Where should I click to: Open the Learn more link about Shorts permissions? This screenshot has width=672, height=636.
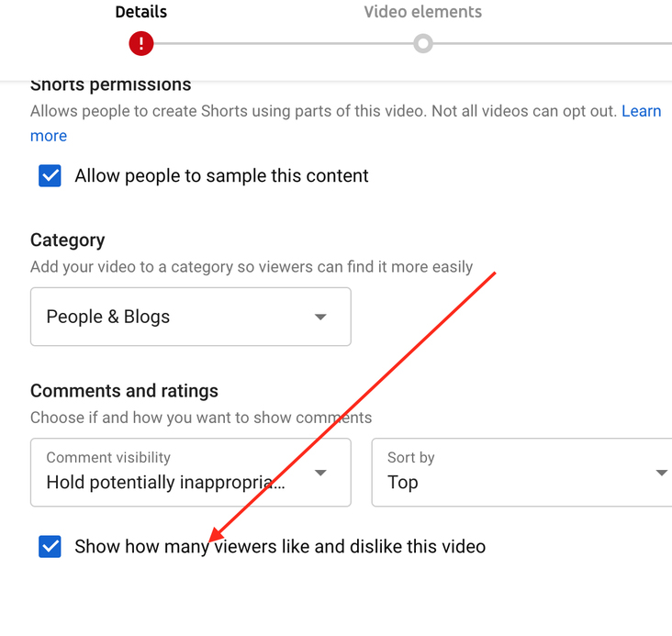tap(641, 111)
